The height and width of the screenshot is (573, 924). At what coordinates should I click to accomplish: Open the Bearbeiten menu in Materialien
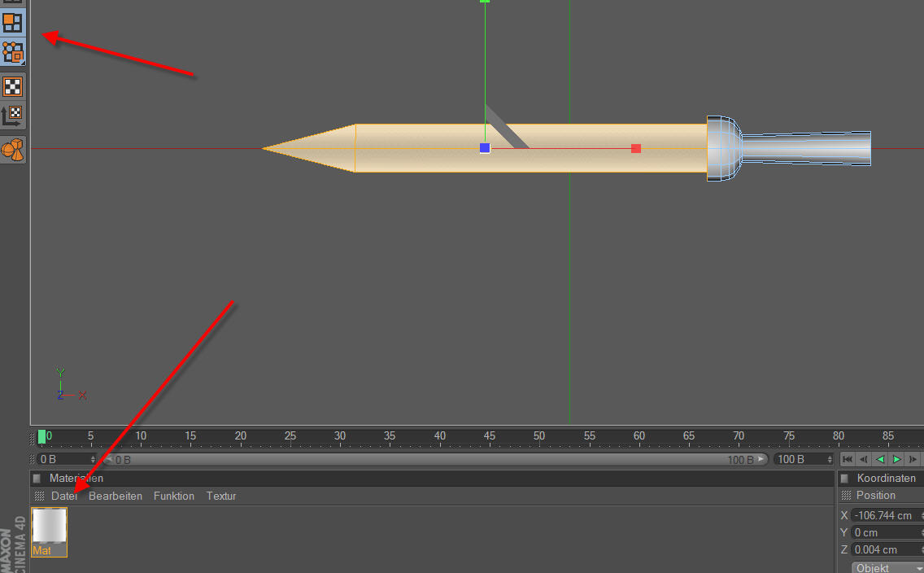click(x=115, y=496)
